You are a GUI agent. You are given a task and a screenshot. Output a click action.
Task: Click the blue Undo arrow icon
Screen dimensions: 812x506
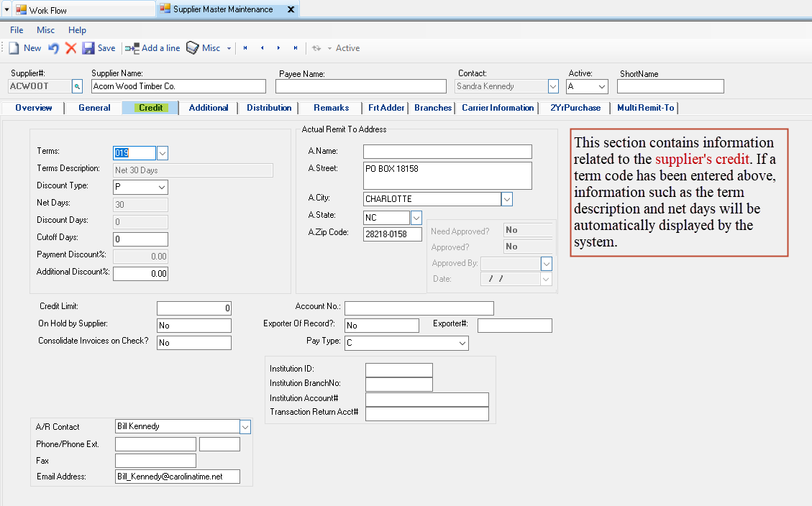click(54, 48)
